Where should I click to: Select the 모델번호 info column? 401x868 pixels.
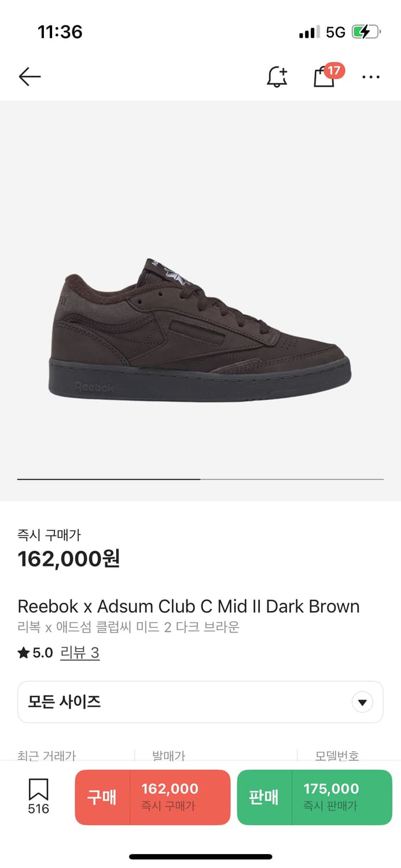[337, 755]
